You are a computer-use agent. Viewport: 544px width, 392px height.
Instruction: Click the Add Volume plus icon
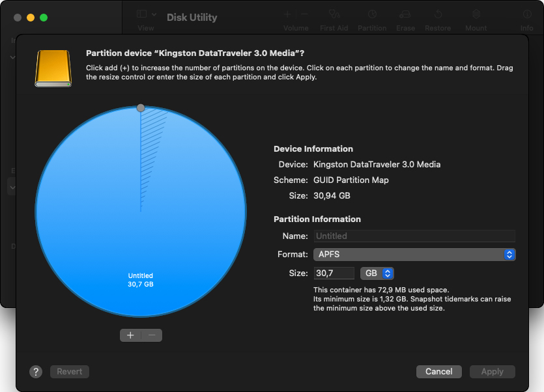(287, 14)
